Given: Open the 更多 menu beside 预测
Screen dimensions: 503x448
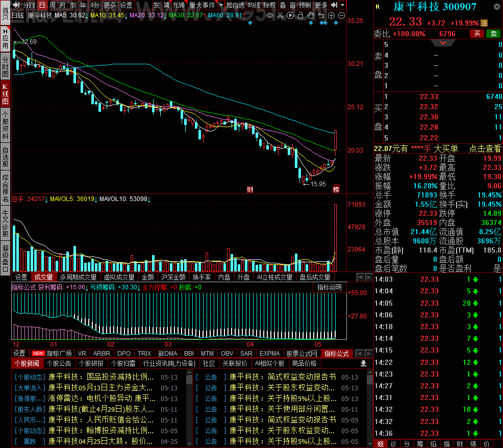Looking at the screenshot, I should point(321,5).
